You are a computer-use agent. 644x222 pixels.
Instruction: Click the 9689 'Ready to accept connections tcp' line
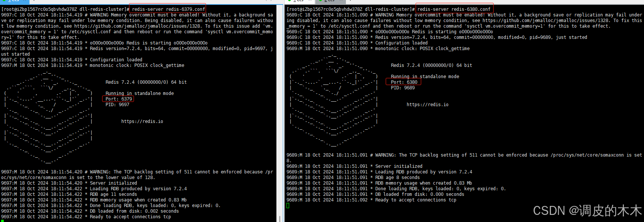(371, 200)
